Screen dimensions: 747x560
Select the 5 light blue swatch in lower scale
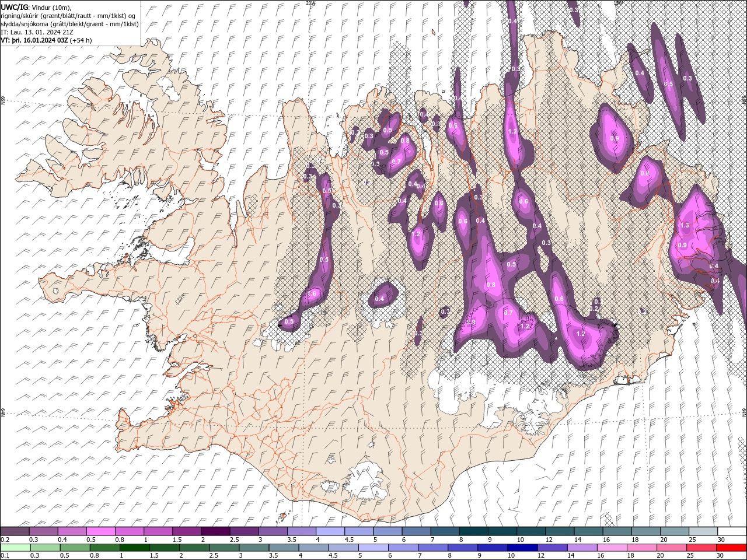[x=373, y=548]
